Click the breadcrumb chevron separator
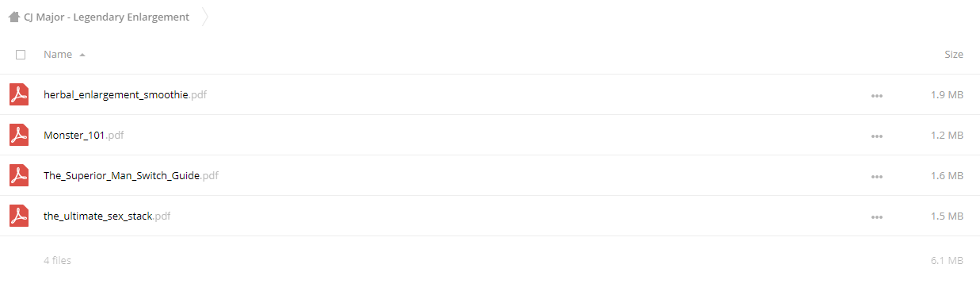Viewport: 980px width, 291px height. (205, 17)
